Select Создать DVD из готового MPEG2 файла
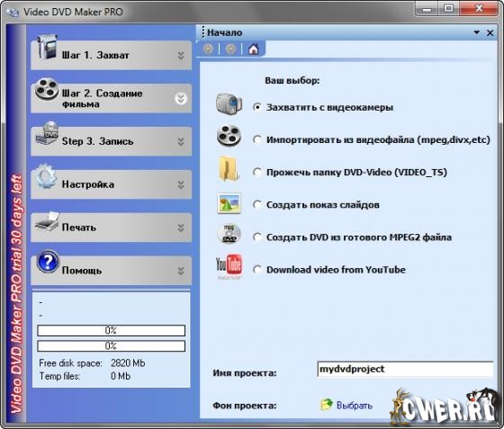504x429 pixels. [257, 237]
